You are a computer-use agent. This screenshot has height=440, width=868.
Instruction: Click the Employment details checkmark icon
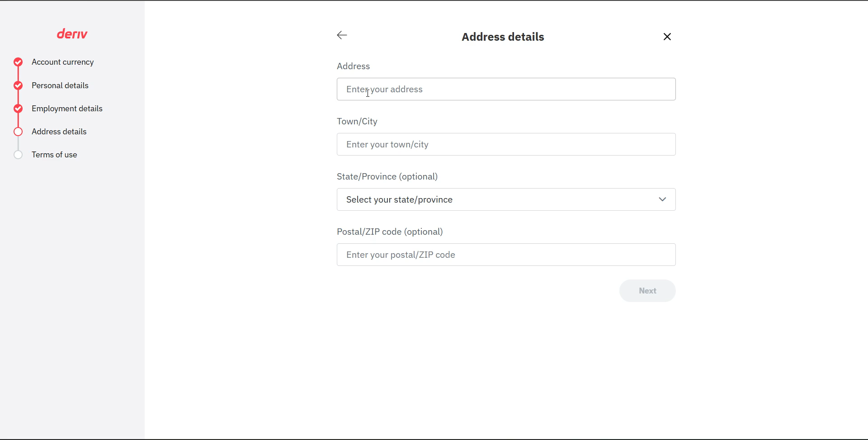18,109
